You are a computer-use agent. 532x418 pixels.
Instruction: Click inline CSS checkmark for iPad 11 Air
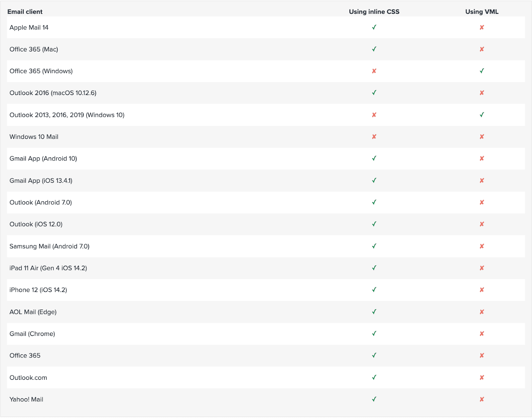click(x=374, y=268)
